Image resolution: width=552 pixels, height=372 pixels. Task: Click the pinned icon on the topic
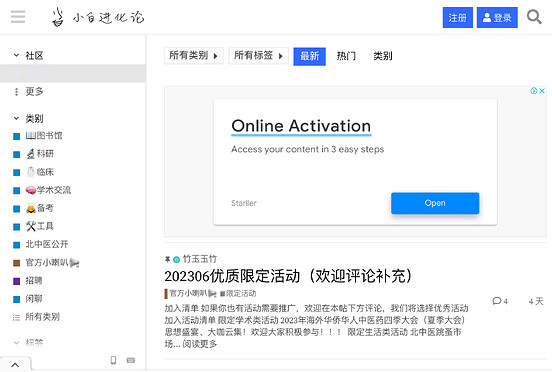coord(168,259)
